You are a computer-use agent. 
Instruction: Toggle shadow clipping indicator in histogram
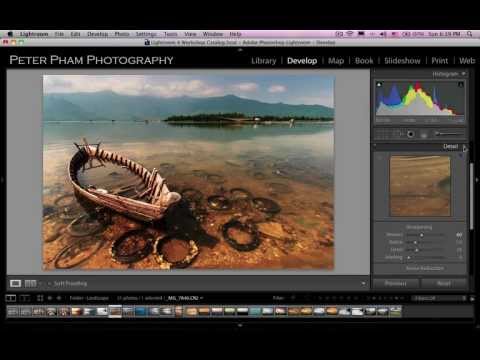click(x=379, y=84)
